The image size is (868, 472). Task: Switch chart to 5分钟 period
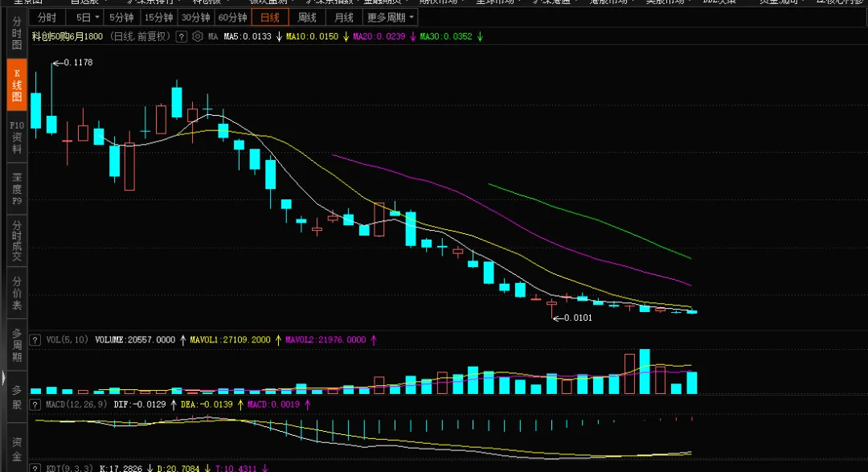122,18
